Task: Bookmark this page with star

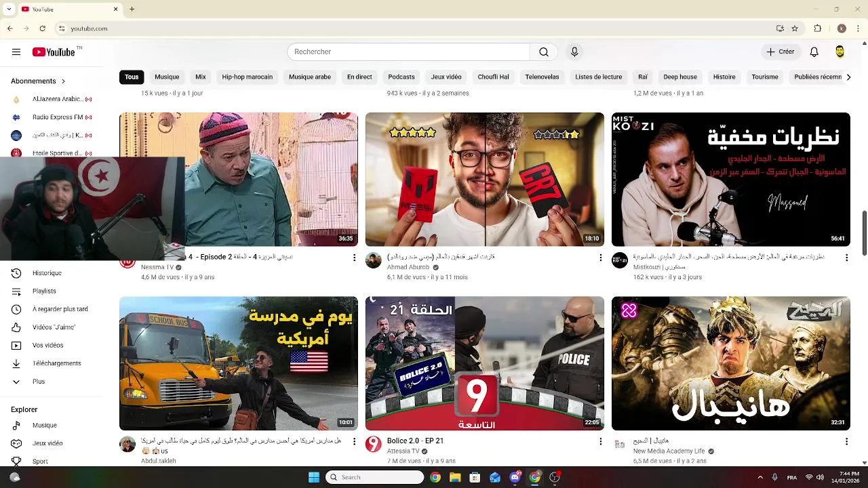Action: click(x=795, y=28)
